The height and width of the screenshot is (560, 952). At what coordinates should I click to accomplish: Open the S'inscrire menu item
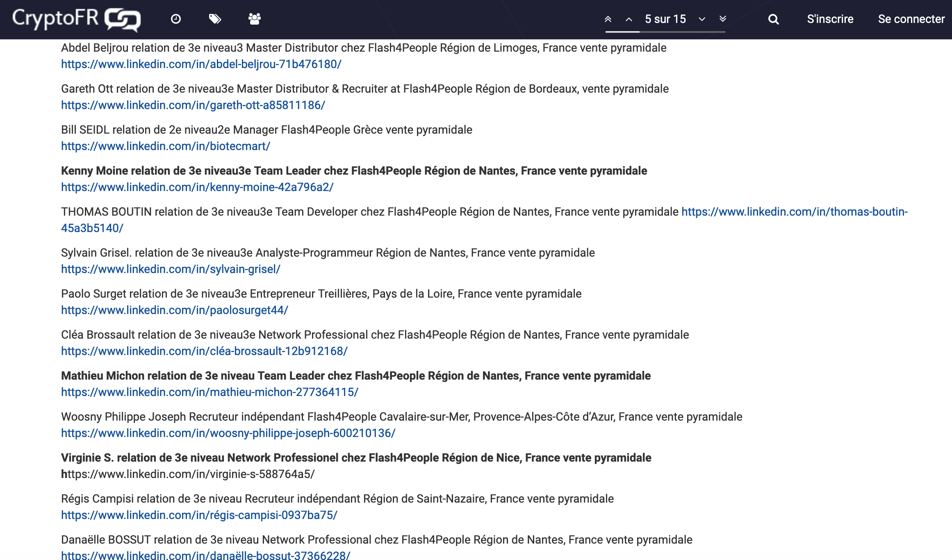830,19
